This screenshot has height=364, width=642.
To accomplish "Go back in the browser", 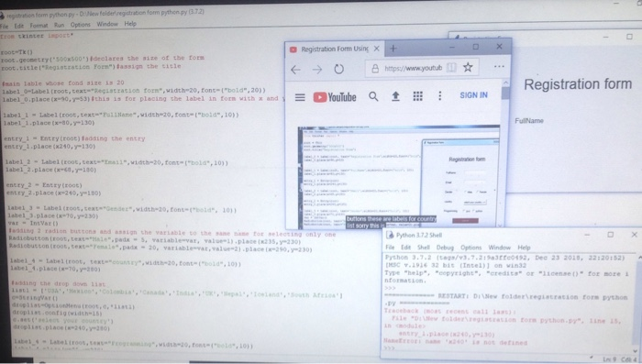I will coord(295,70).
